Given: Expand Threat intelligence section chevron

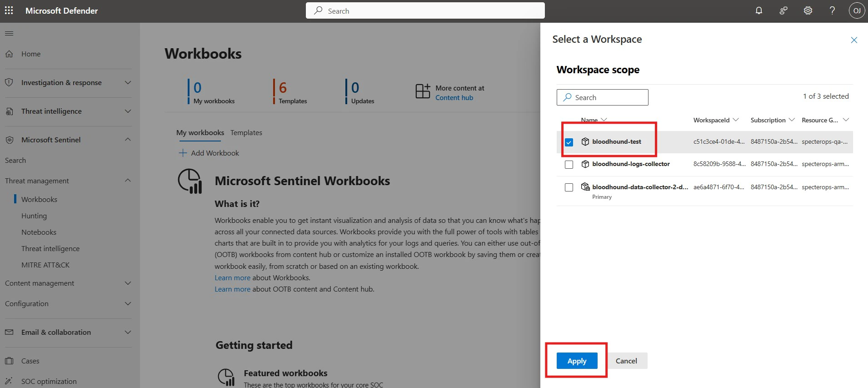Looking at the screenshot, I should (128, 111).
